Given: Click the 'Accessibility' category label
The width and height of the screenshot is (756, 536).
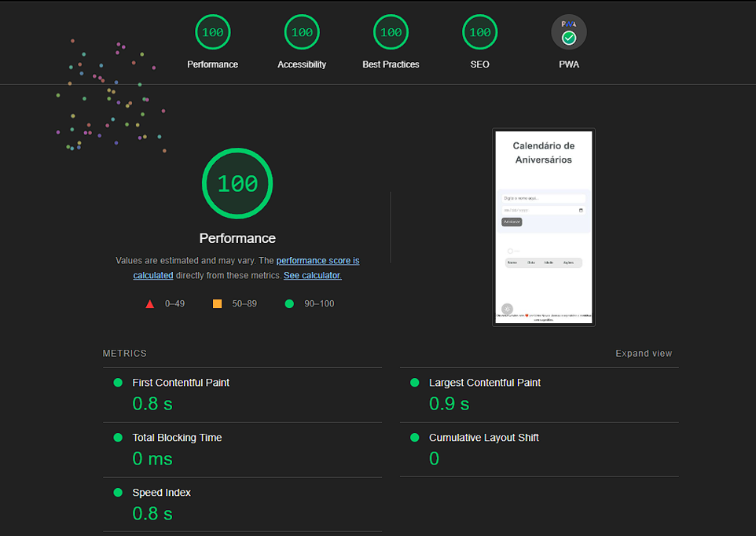Looking at the screenshot, I should (x=302, y=64).
